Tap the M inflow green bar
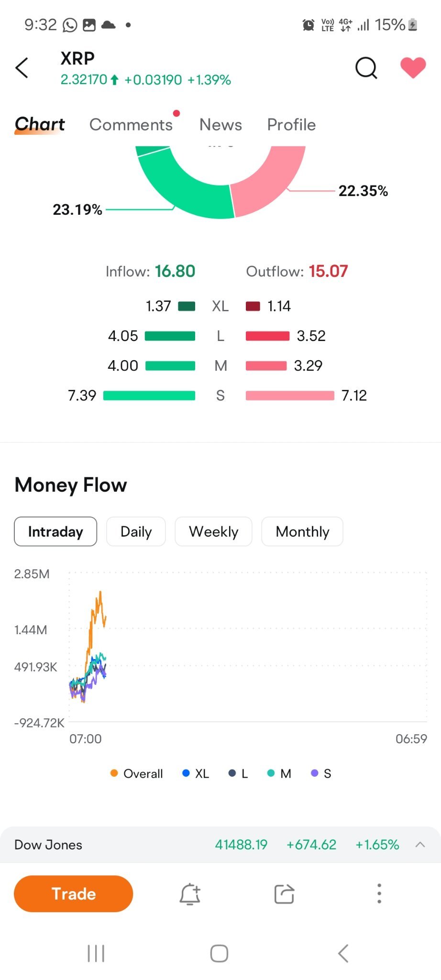 tap(170, 366)
